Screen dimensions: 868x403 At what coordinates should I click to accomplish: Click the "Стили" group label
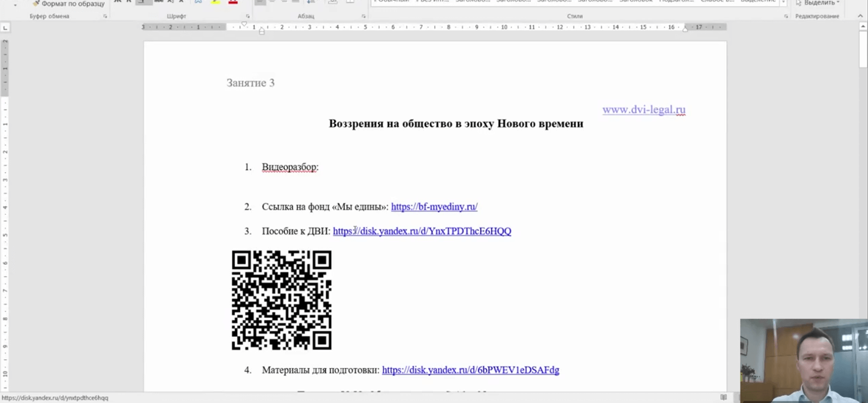click(x=575, y=16)
